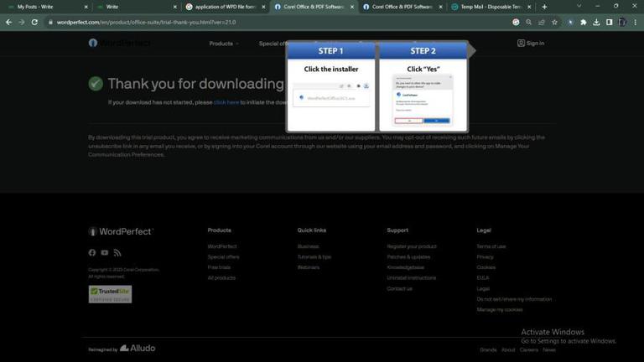This screenshot has width=644, height=362.
Task: Open Free trials footer link
Action: 219,267
